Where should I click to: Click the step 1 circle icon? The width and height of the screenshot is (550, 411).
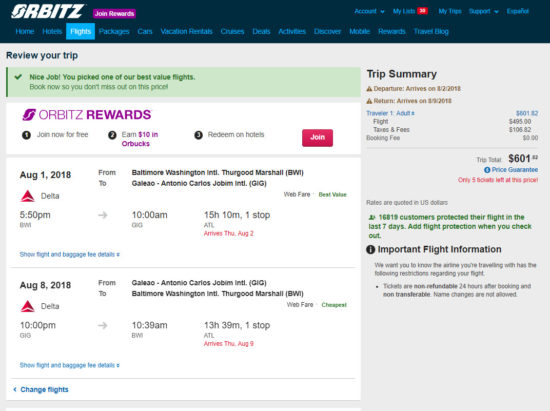pyautogui.click(x=26, y=135)
